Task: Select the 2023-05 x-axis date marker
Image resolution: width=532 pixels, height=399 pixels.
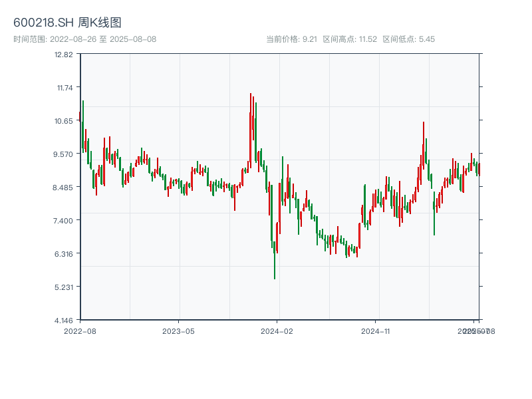Action: tap(178, 330)
